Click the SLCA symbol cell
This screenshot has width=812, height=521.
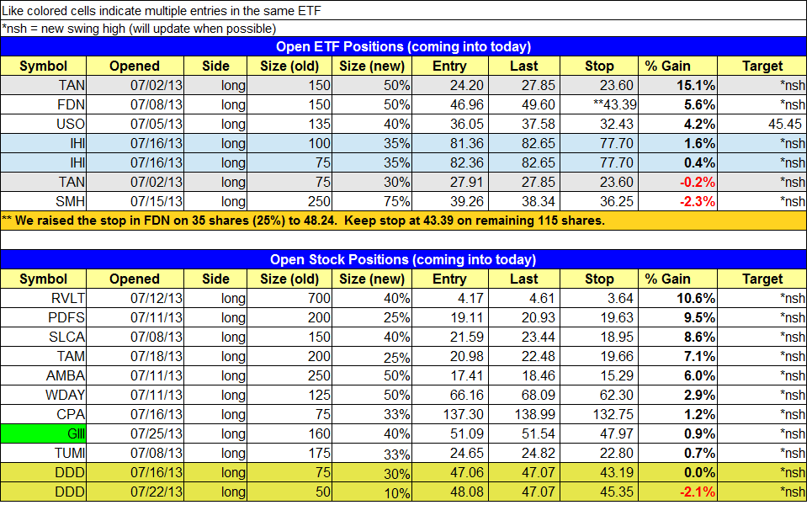coord(44,338)
